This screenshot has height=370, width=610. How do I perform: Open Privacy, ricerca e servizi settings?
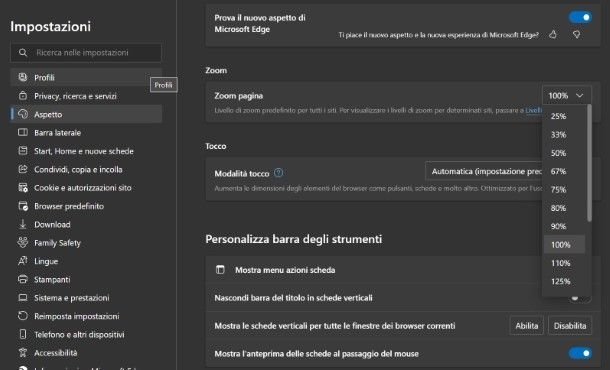coord(86,96)
